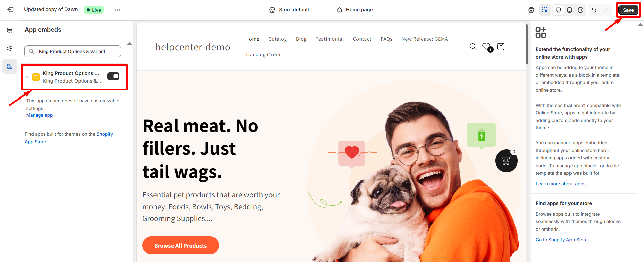The width and height of the screenshot is (644, 262).
Task: Open the storefront cart bag icon
Action: tap(501, 47)
